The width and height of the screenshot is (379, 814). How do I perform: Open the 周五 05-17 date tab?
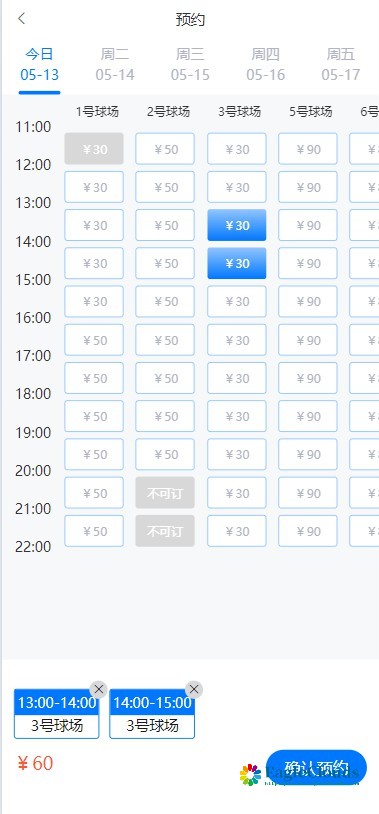341,64
